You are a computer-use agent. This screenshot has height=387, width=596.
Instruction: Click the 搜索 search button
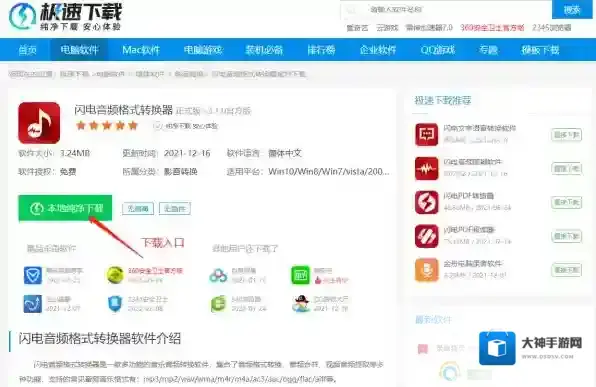(572, 10)
